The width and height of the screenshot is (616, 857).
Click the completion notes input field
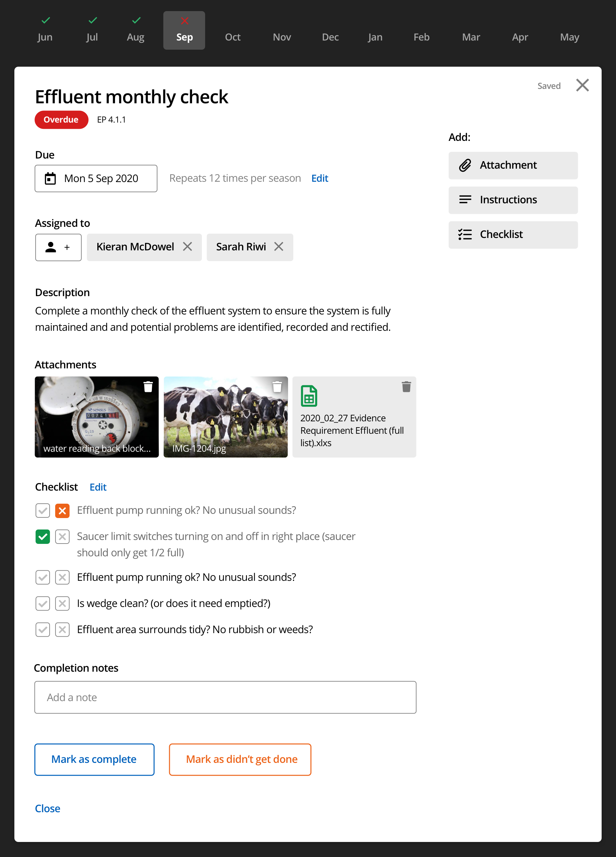coord(225,697)
